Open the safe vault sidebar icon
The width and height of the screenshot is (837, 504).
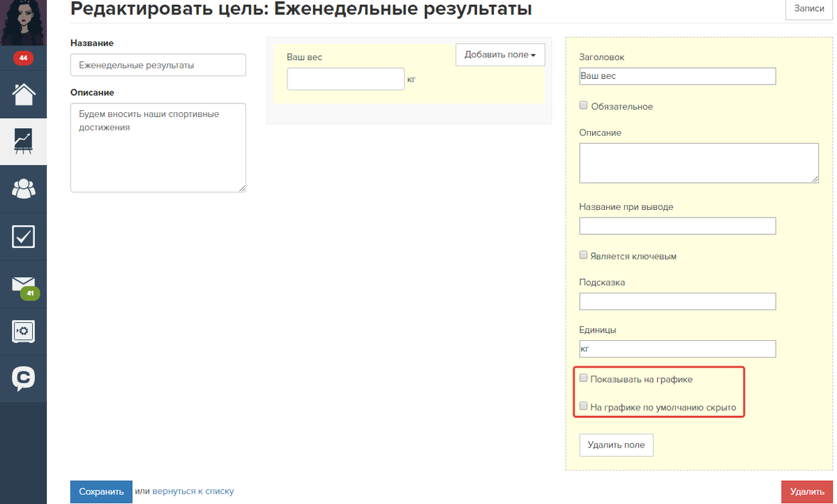pos(23,332)
